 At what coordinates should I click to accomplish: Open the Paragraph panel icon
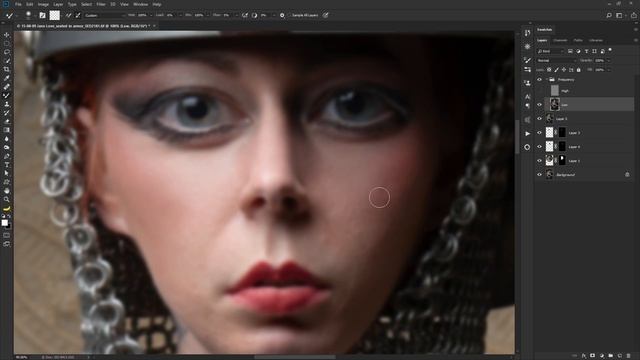point(527,106)
